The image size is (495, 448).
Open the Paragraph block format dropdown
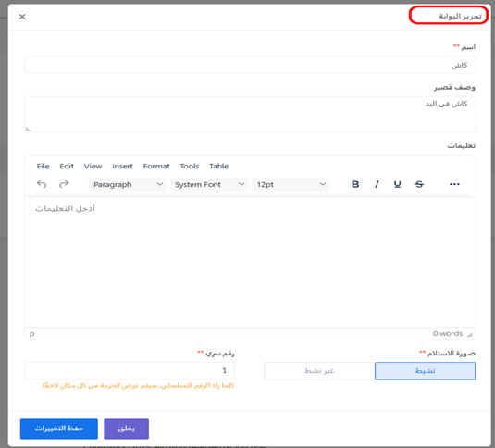[x=128, y=185]
